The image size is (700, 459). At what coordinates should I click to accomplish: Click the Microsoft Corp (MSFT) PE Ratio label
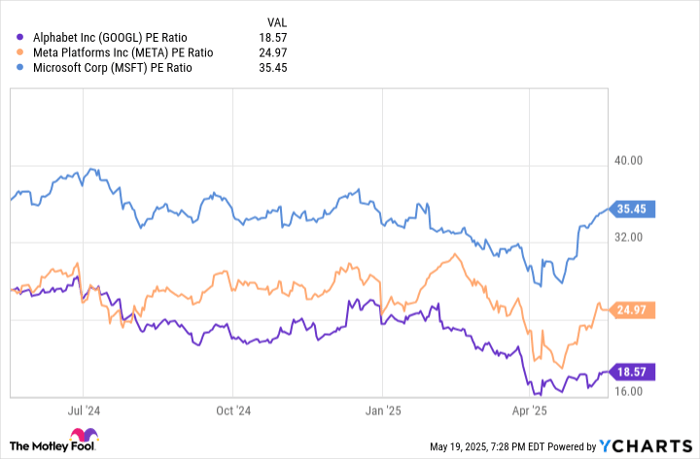[113, 68]
